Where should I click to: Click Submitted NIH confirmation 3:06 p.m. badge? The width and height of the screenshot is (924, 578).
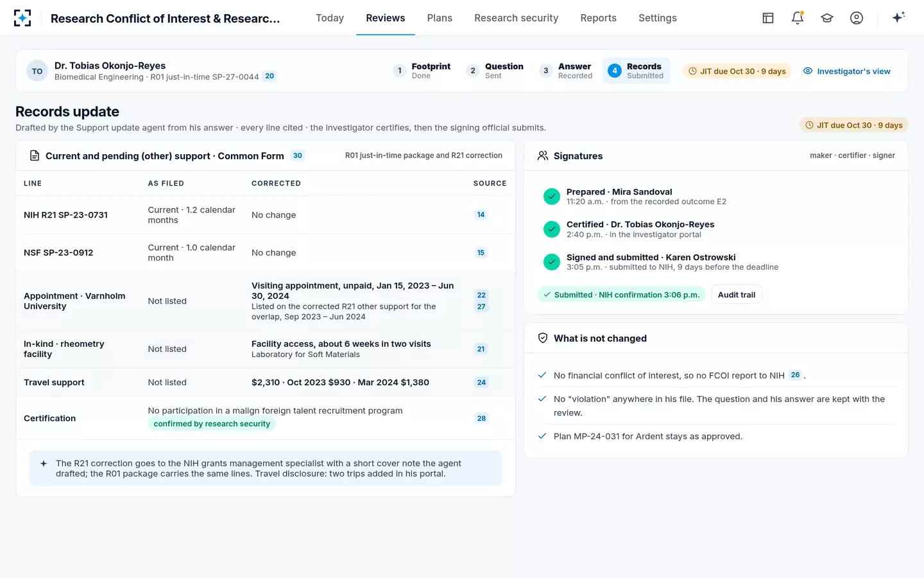pyautogui.click(x=621, y=295)
